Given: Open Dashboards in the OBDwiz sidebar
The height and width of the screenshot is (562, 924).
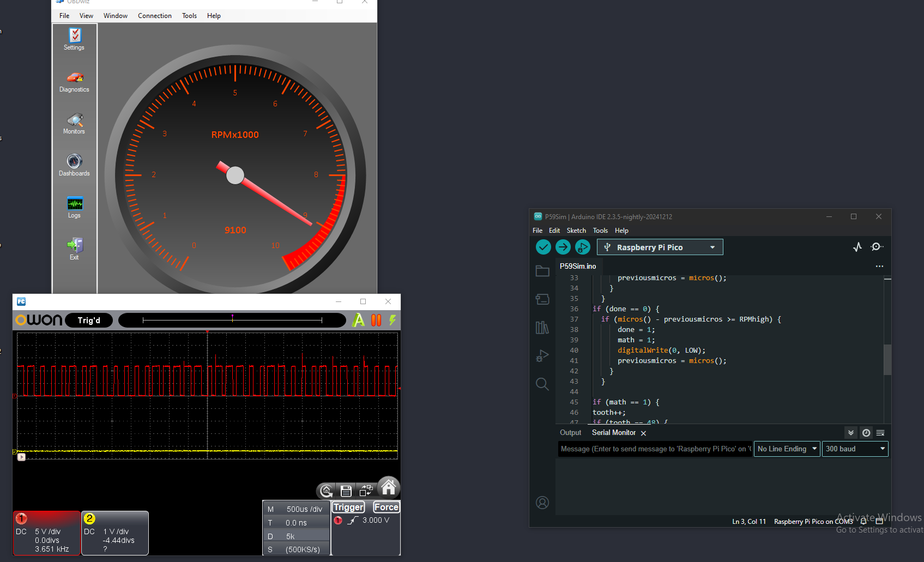Looking at the screenshot, I should tap(75, 165).
